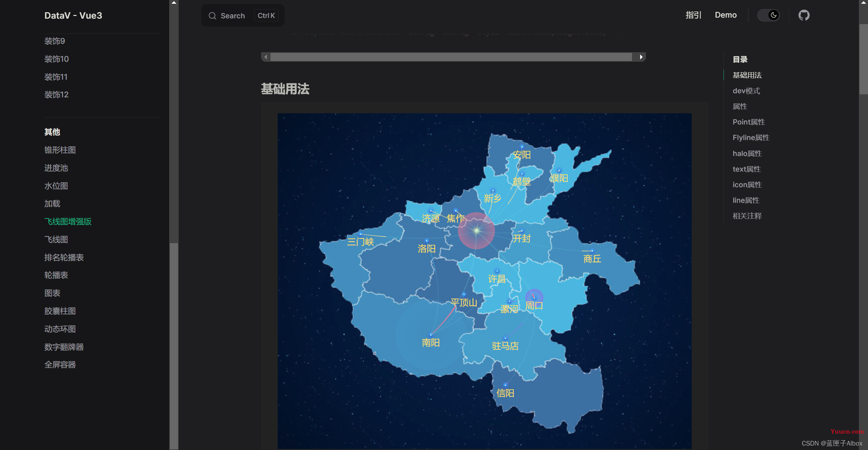The image size is (868, 450).
Task: Click the halo属性 table of contents entry
Action: (747, 153)
